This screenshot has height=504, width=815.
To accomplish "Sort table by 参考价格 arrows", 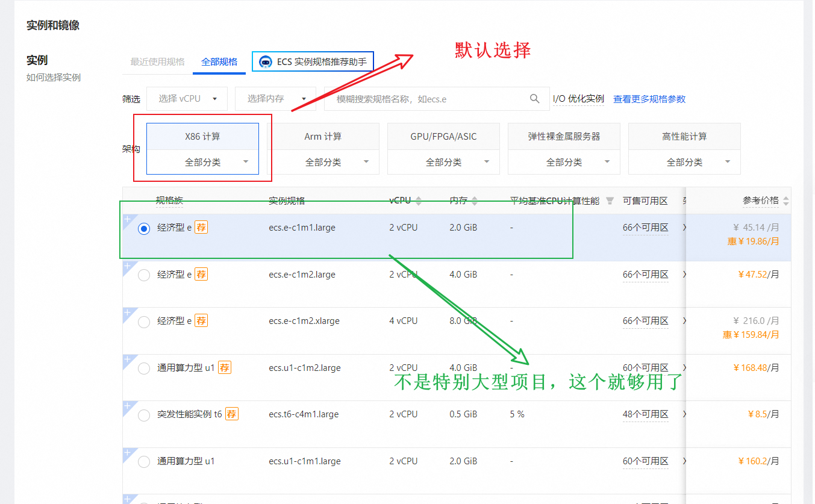I will coord(785,201).
